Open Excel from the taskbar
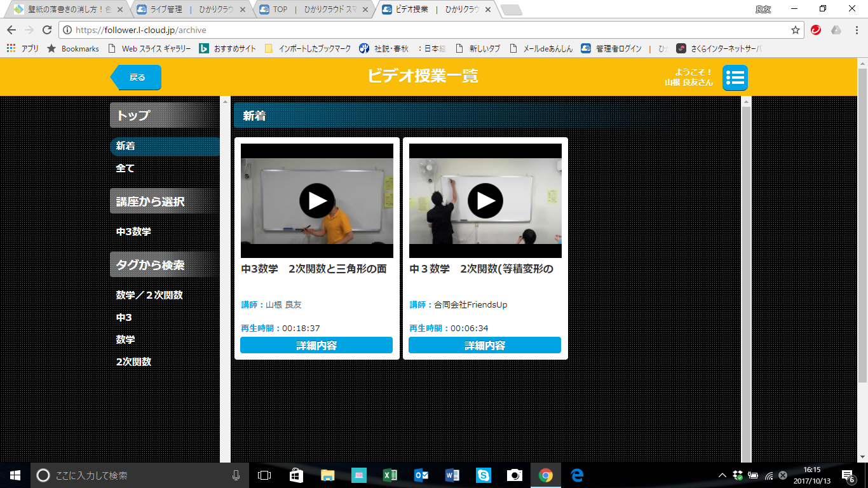Screen dimensions: 868x488 pos(390,475)
